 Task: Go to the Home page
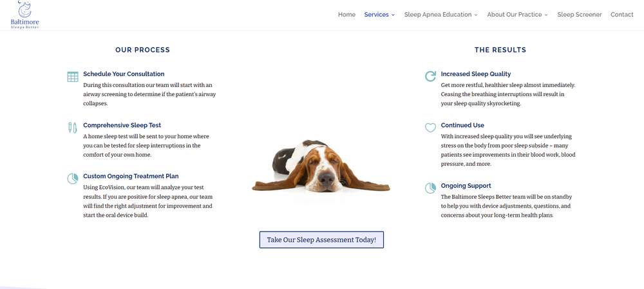[x=346, y=14]
